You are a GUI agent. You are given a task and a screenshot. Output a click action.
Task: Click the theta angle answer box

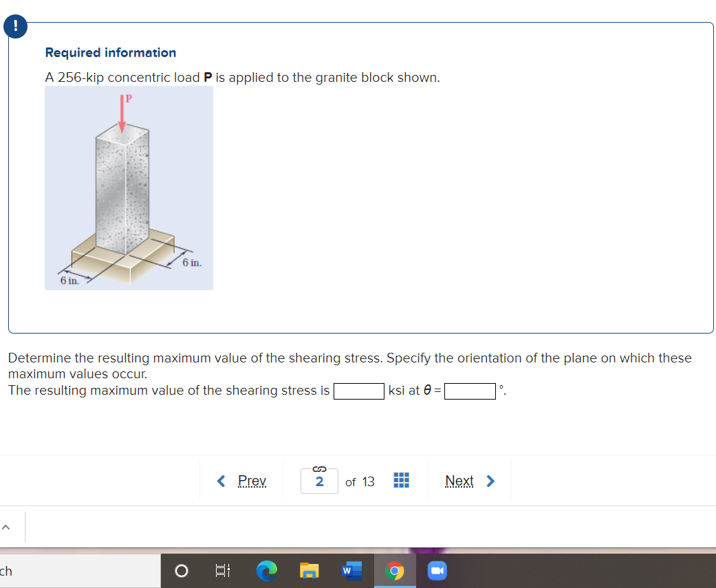click(x=470, y=391)
